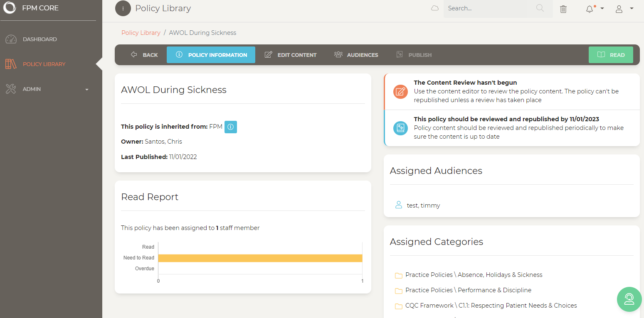
Task: Expand the Admin sidebar menu arrow
Action: pyautogui.click(x=87, y=89)
